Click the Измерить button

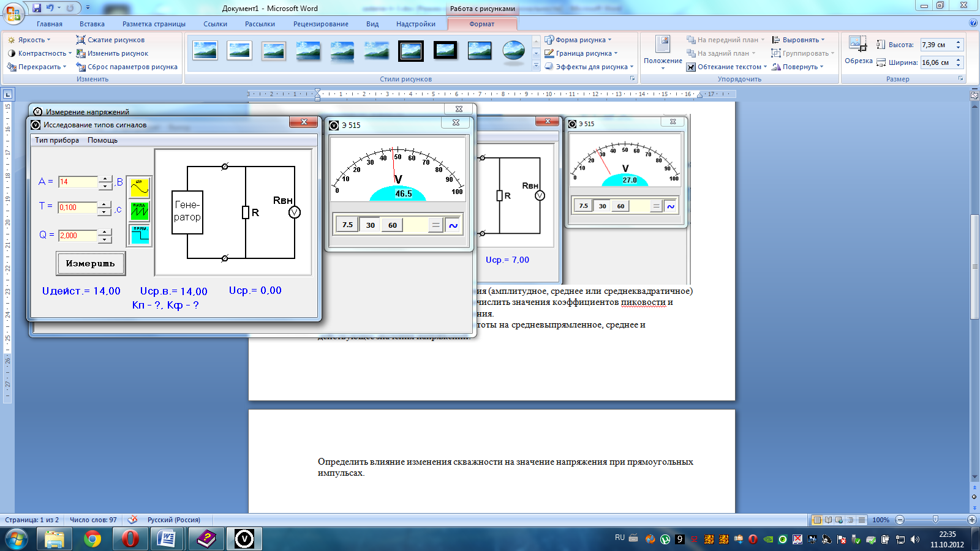pos(91,263)
